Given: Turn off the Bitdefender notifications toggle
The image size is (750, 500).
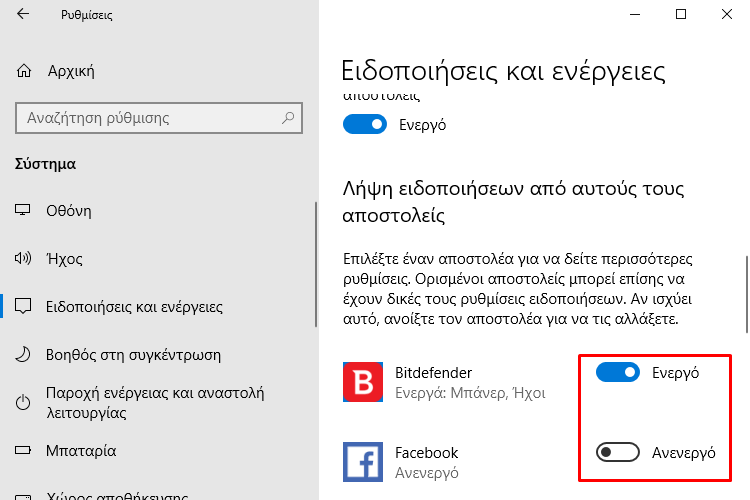Looking at the screenshot, I should 618,372.
